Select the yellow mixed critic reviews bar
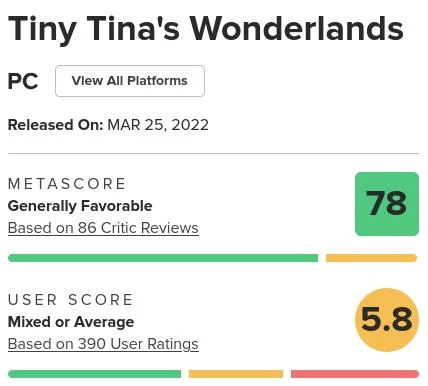This screenshot has width=428, height=386. pos(371,258)
